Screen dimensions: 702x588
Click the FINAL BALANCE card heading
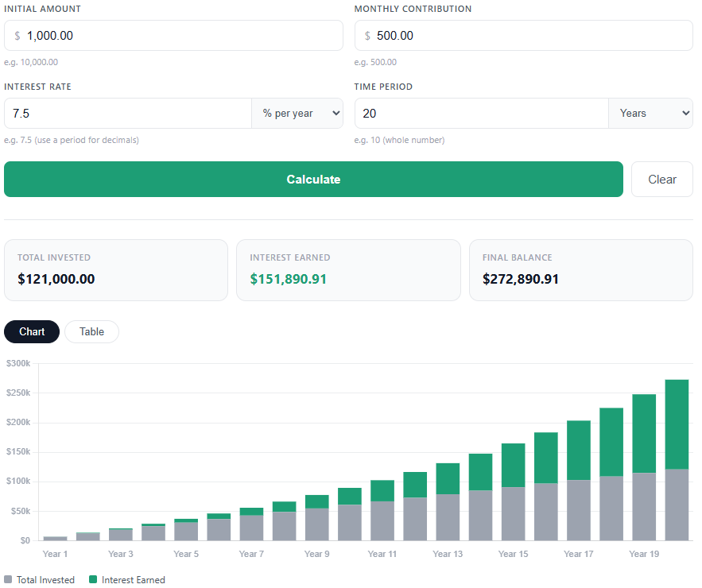coord(517,257)
